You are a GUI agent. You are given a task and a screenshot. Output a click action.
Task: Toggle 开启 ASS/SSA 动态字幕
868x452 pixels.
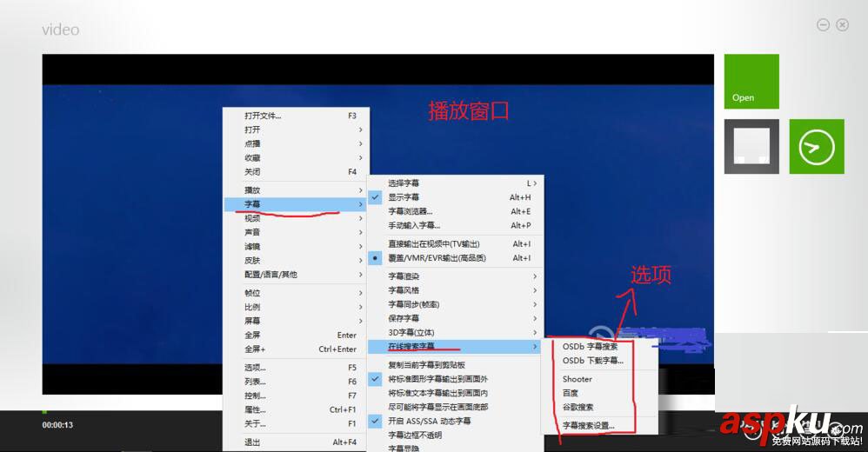click(457, 421)
